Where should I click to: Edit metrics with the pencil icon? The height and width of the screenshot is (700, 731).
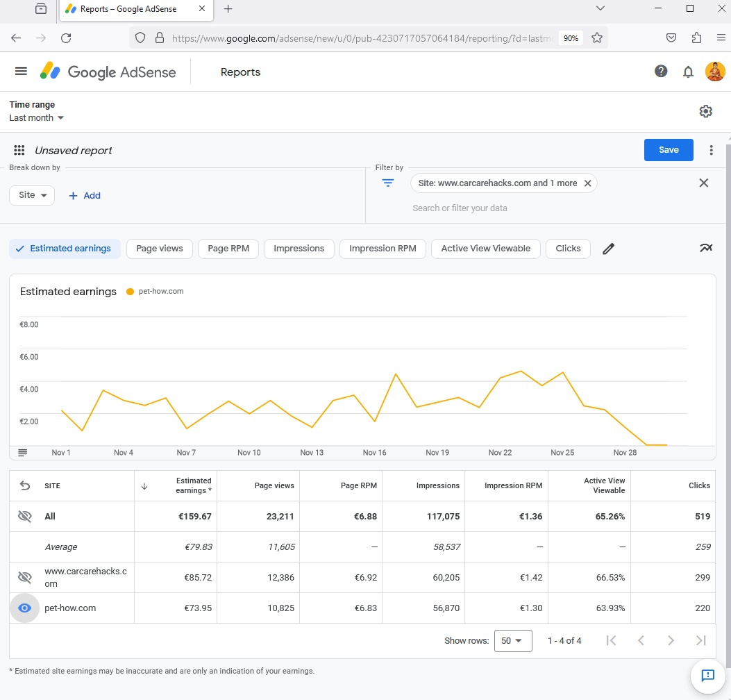coord(608,249)
